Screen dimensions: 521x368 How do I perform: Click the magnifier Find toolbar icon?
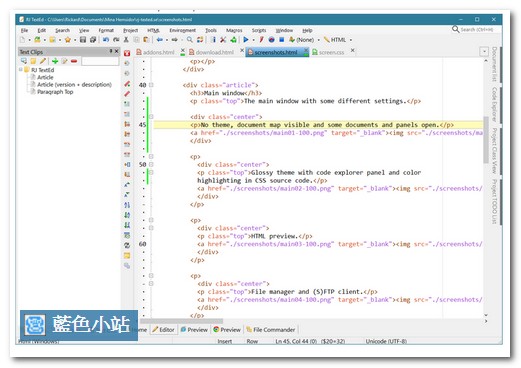[x=189, y=40]
